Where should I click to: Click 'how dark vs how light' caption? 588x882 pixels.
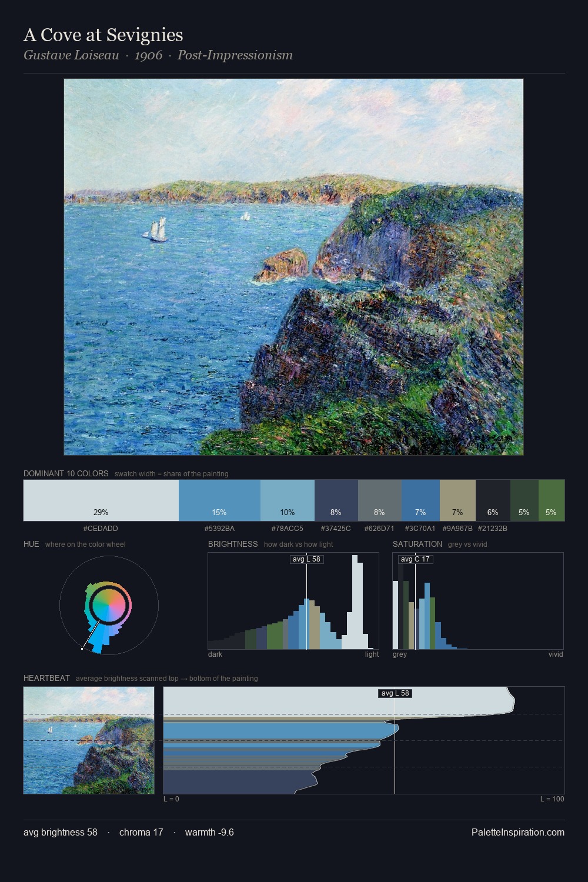click(x=299, y=544)
